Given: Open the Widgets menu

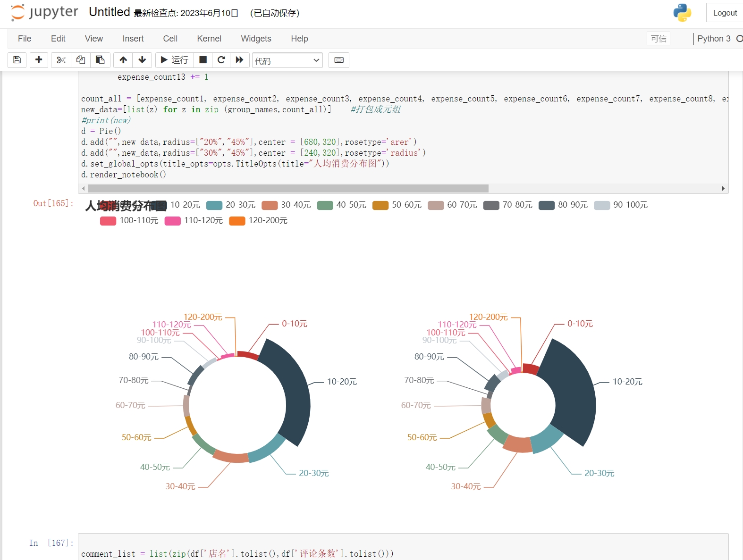Looking at the screenshot, I should [x=256, y=39].
